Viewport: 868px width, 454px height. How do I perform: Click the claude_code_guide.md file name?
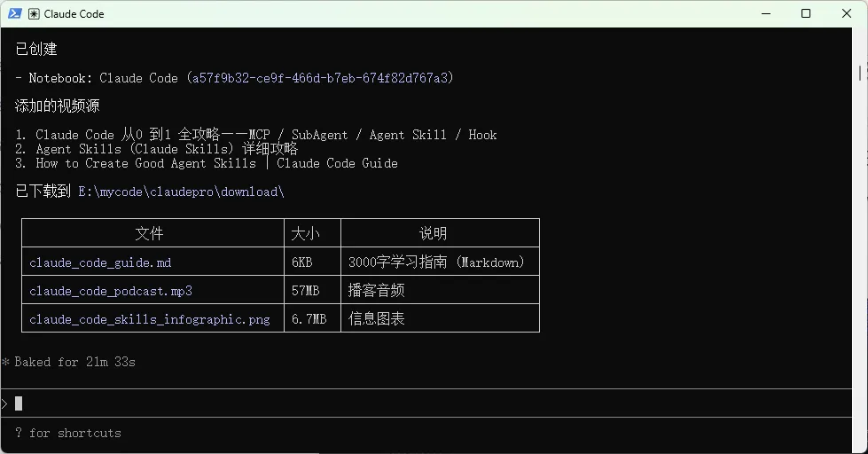coord(100,262)
